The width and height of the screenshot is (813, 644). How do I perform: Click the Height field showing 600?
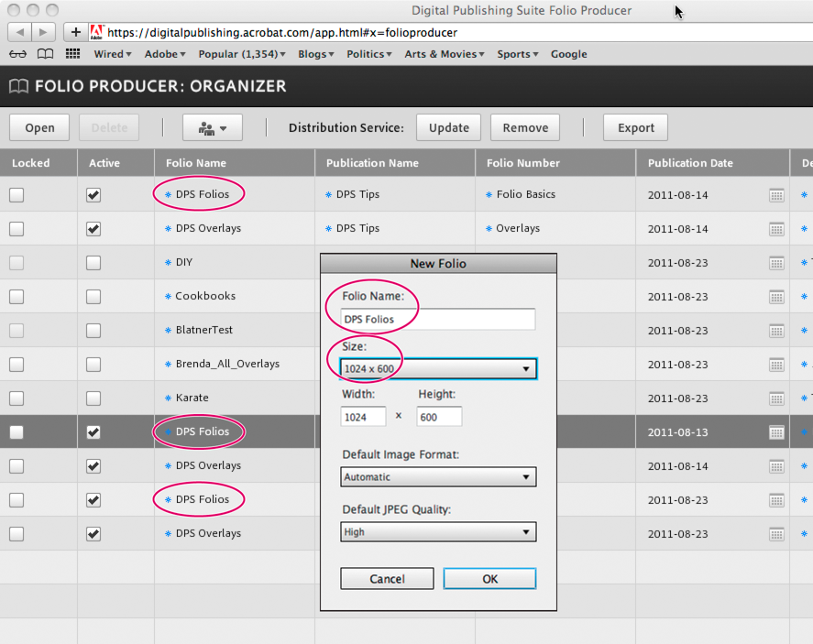point(439,417)
